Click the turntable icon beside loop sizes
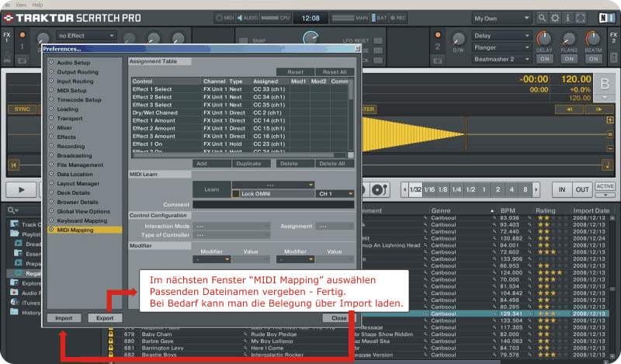Viewport: 621px width, 364px height. click(380, 189)
